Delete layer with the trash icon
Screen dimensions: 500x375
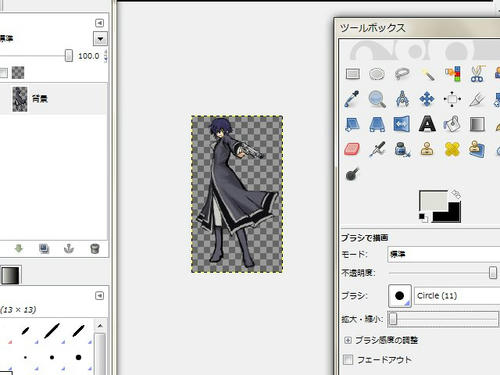(x=95, y=249)
